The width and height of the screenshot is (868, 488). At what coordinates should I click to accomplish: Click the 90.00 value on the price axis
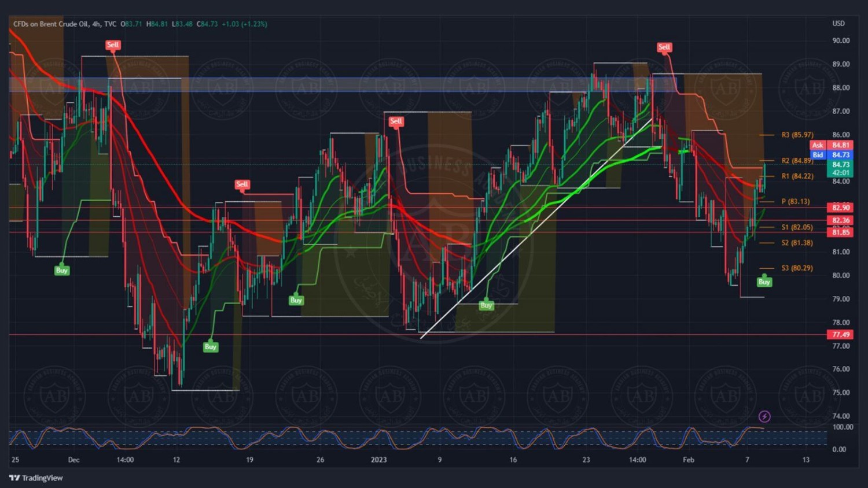(841, 40)
